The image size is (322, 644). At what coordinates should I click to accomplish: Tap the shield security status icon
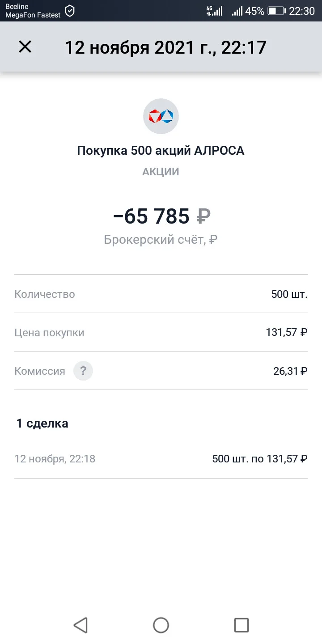coord(70,11)
